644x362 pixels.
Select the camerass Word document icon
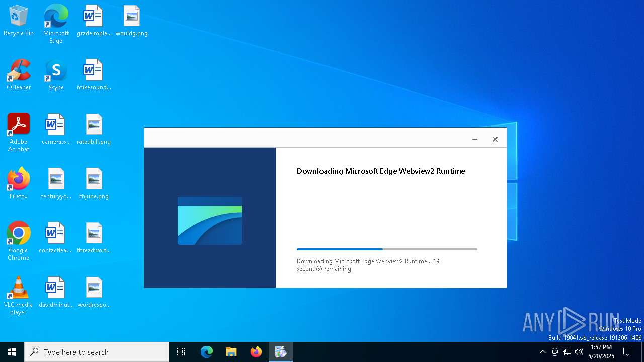click(56, 129)
